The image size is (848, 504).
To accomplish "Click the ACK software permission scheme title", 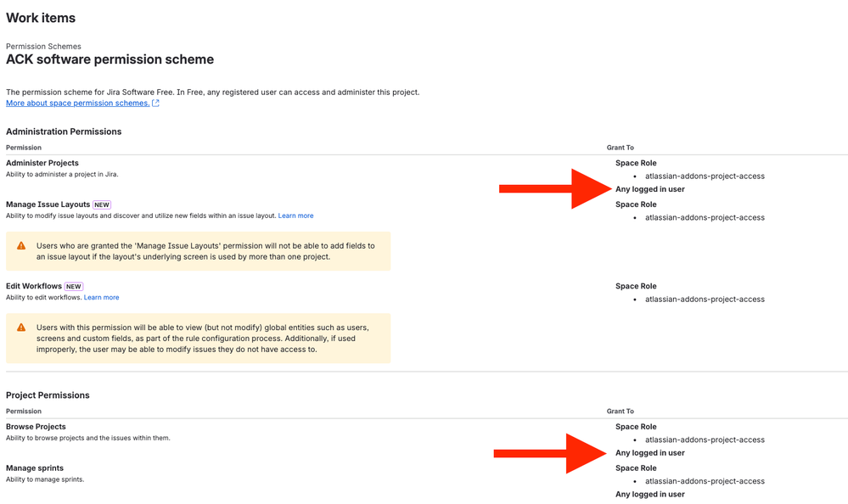I will (110, 59).
